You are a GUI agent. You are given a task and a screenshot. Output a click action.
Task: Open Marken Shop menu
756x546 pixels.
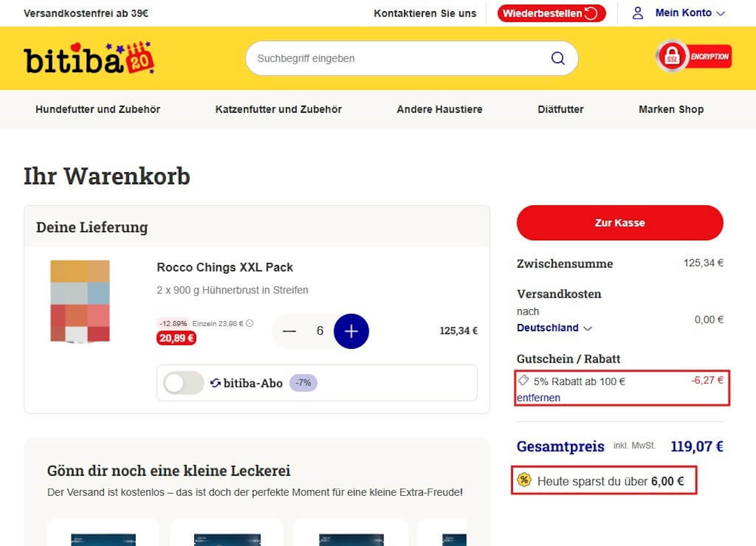tap(671, 109)
